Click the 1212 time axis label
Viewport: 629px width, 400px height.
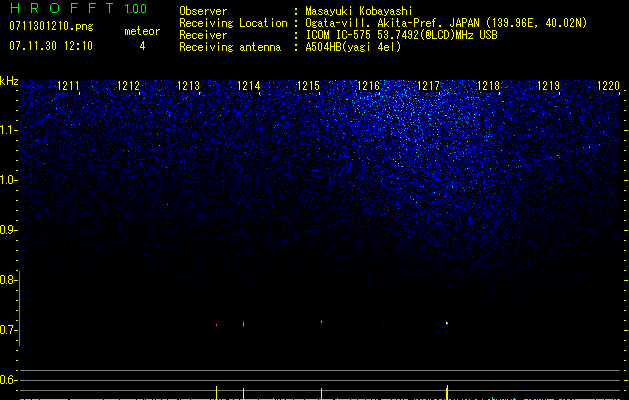(128, 86)
